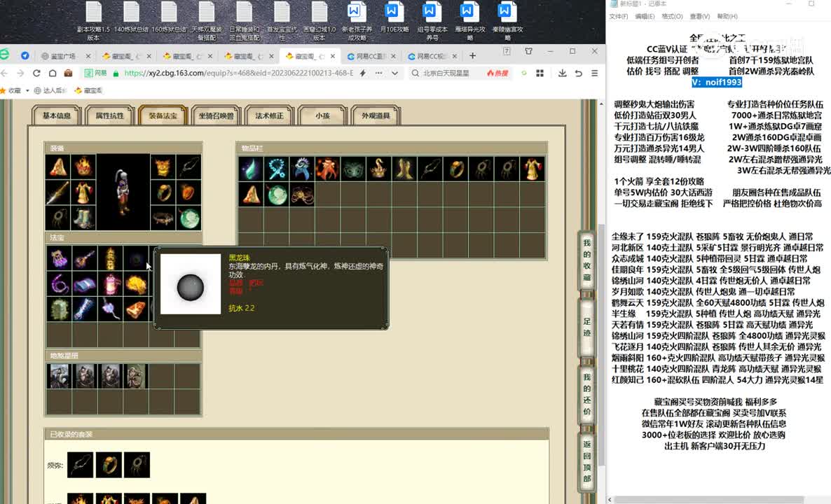
Task: Select the green cactus-like magic treasure
Action: tap(58, 309)
